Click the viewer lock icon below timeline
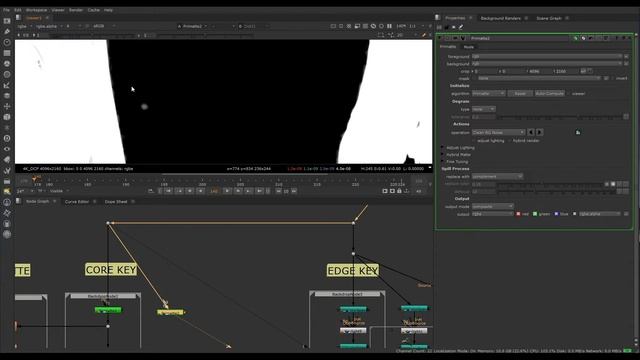Image resolution: width=640 pixels, height=360 pixels. click(x=399, y=191)
